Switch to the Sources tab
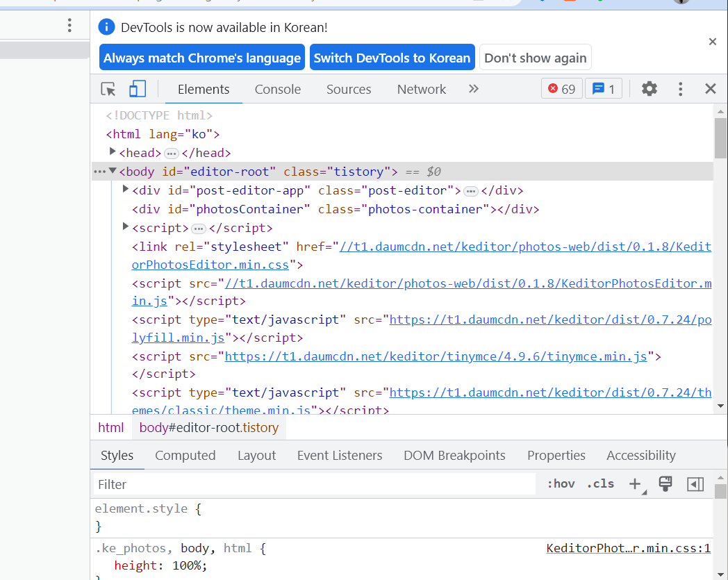This screenshot has width=728, height=580. tap(349, 89)
